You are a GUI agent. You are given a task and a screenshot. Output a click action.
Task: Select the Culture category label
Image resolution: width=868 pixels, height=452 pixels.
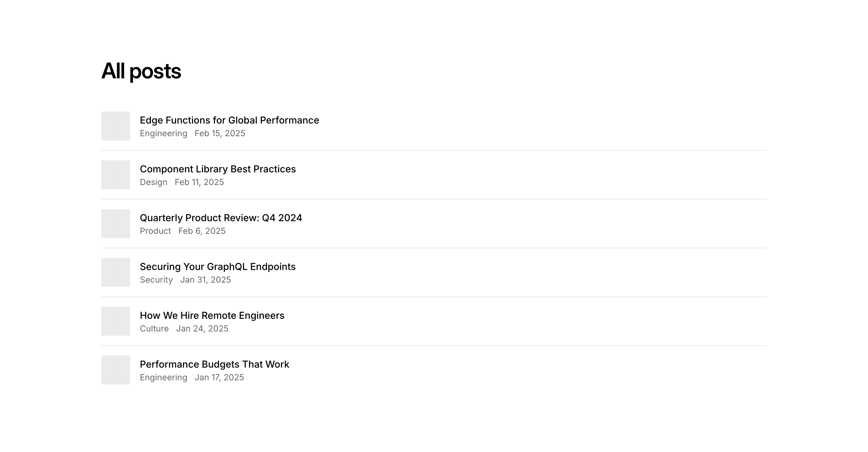click(x=154, y=329)
